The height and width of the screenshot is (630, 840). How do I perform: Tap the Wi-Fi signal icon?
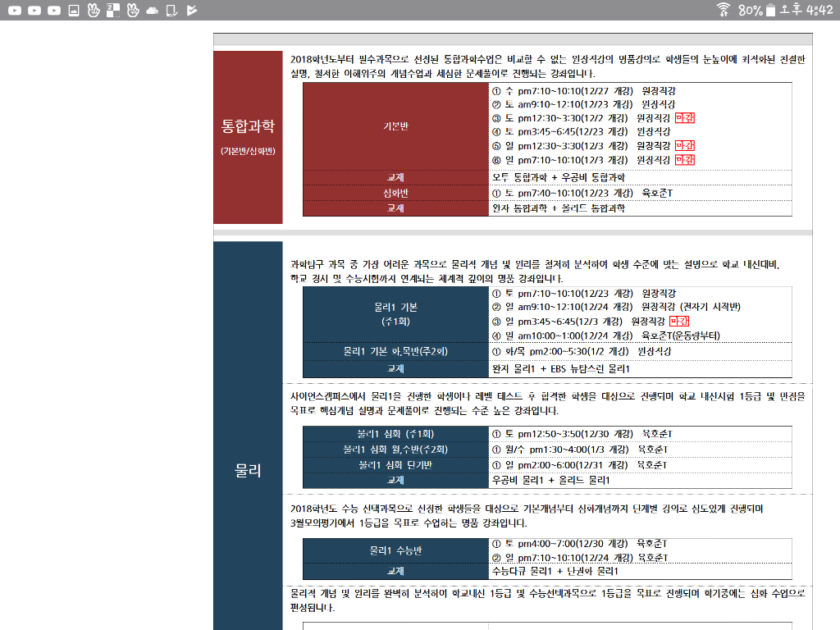tap(723, 10)
